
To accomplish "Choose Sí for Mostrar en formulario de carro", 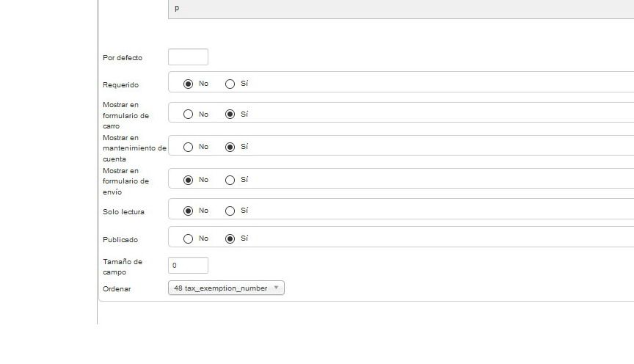I will 230,114.
